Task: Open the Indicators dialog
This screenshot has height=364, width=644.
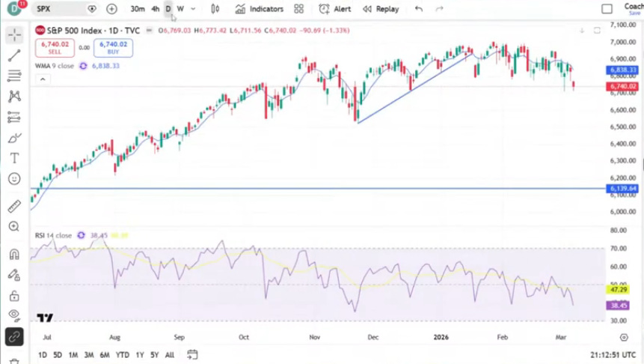Action: click(259, 9)
